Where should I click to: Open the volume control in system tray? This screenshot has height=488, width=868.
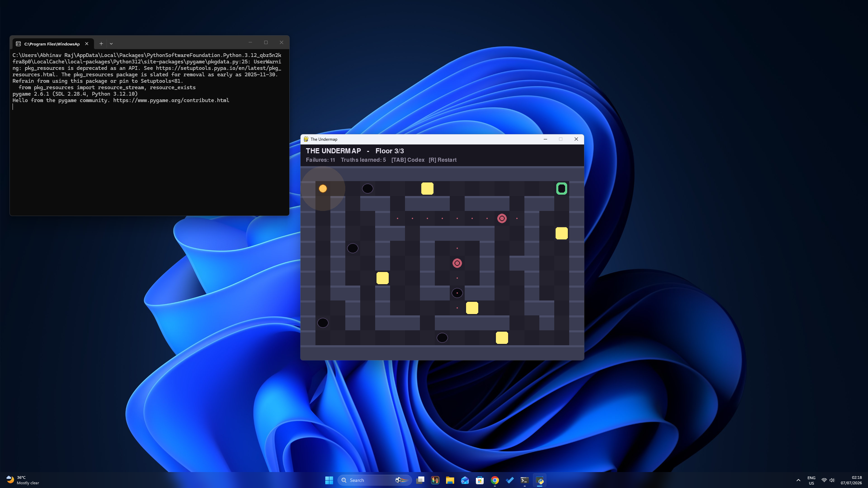832,480
